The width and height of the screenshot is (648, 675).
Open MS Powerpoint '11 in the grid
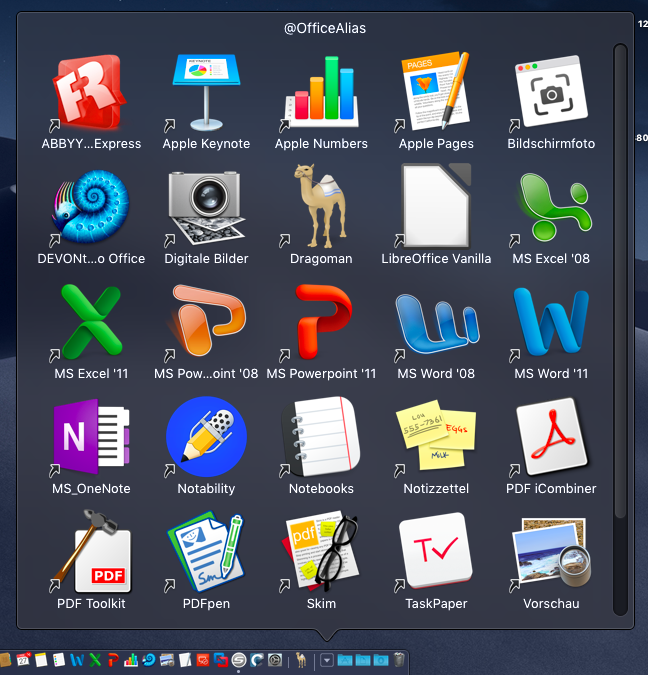[x=323, y=322]
